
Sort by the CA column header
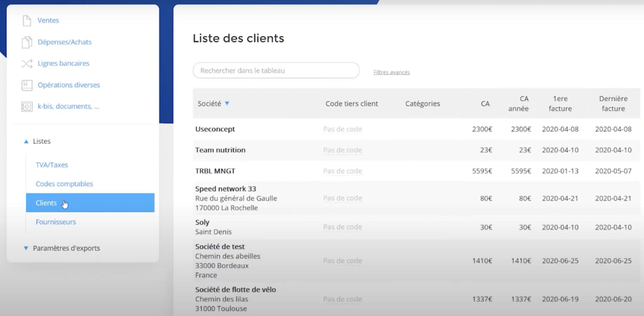click(485, 103)
